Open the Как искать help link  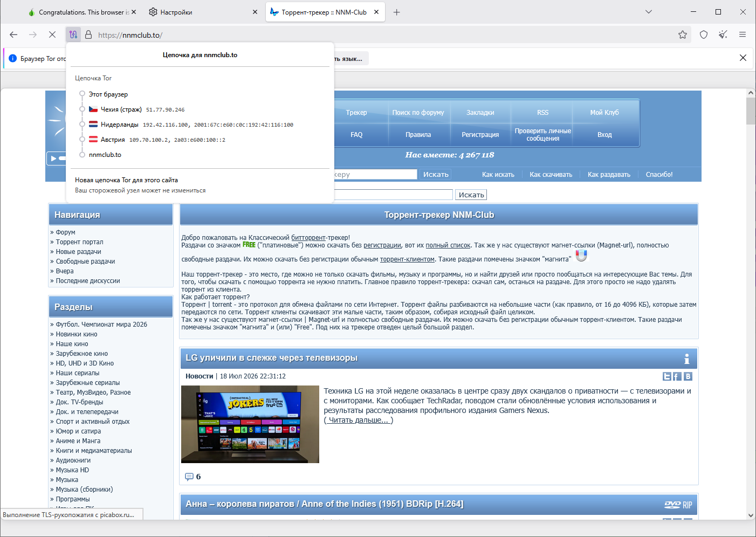[498, 175]
